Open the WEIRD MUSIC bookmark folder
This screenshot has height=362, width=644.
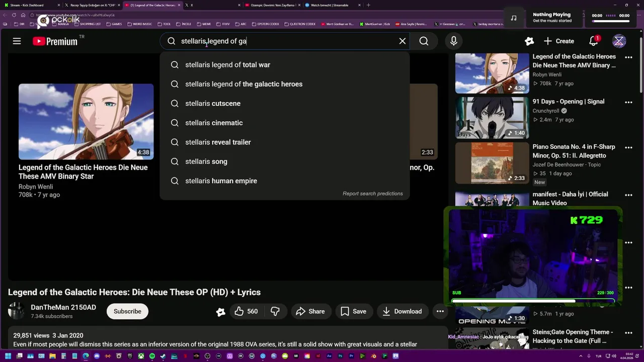(x=140, y=24)
